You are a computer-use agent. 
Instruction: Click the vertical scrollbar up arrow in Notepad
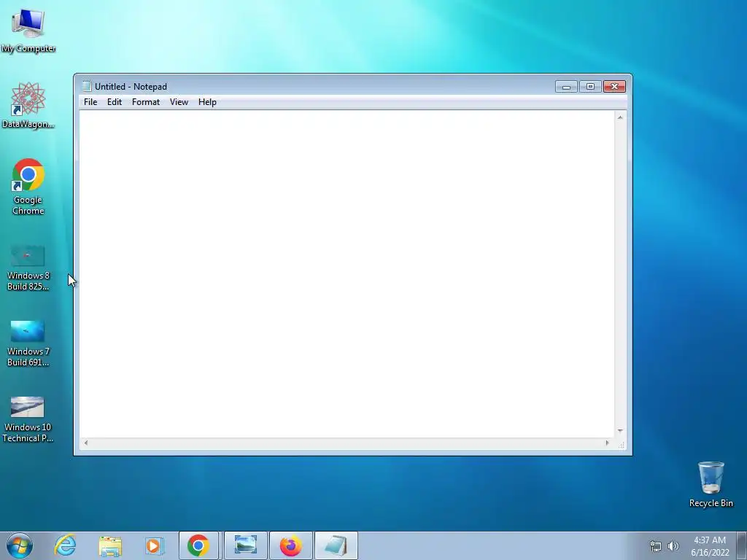pos(620,117)
